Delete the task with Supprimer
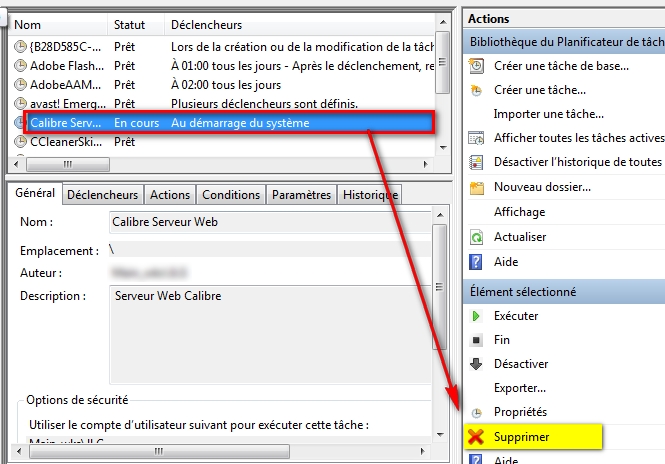 (521, 437)
